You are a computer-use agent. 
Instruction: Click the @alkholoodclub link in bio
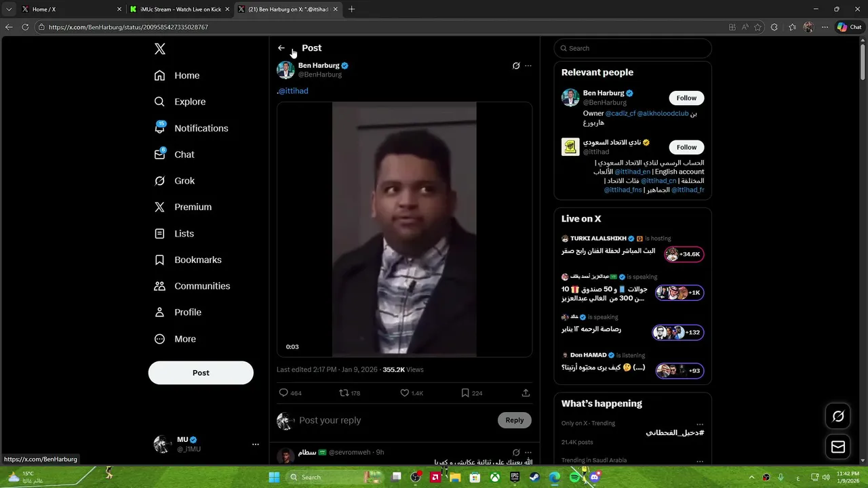pyautogui.click(x=663, y=114)
